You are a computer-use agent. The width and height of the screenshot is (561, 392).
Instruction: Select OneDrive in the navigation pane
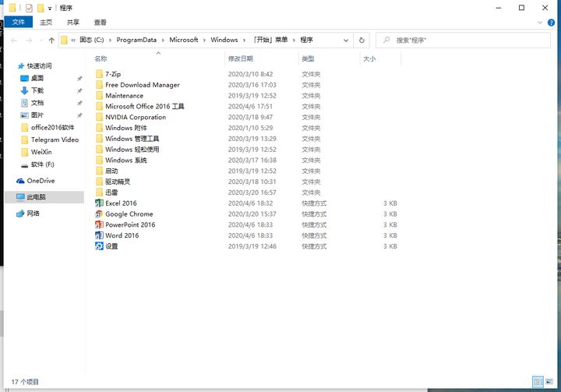click(41, 181)
